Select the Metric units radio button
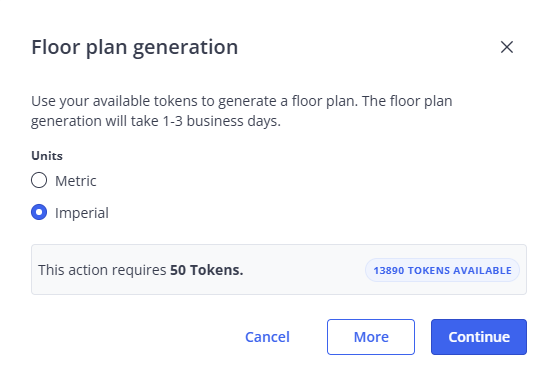Viewport: 557px width, 385px height. coord(39,180)
